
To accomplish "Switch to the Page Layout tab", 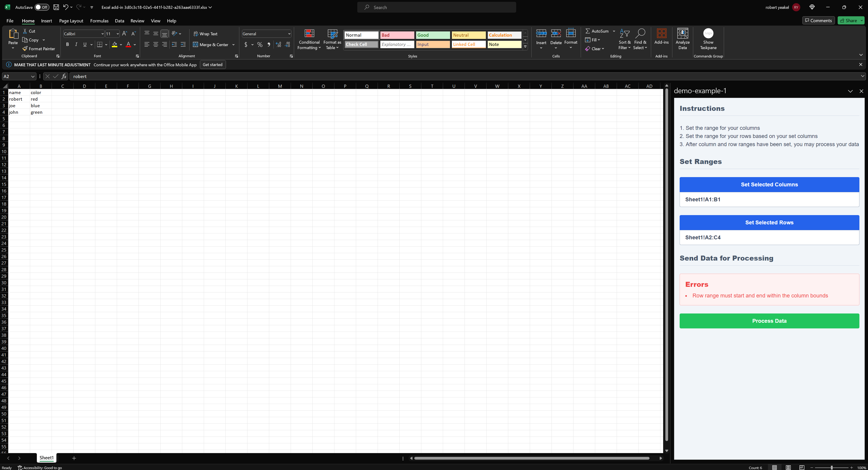I will tap(71, 21).
